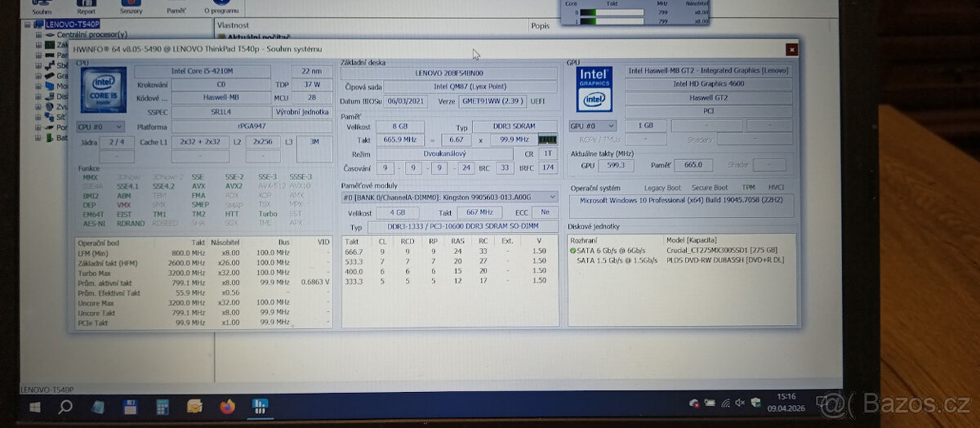
Task: Click the Vlastnost column header
Action: pyautogui.click(x=233, y=25)
